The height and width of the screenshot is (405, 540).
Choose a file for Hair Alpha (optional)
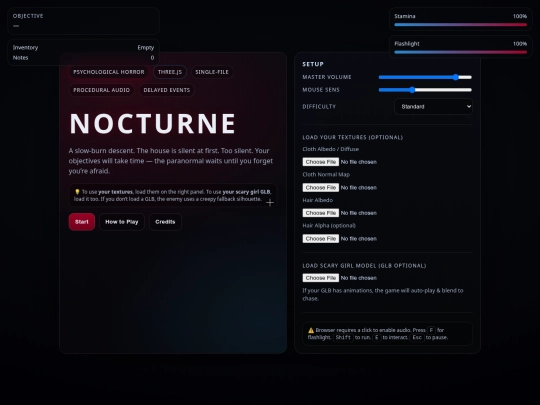[x=321, y=239]
